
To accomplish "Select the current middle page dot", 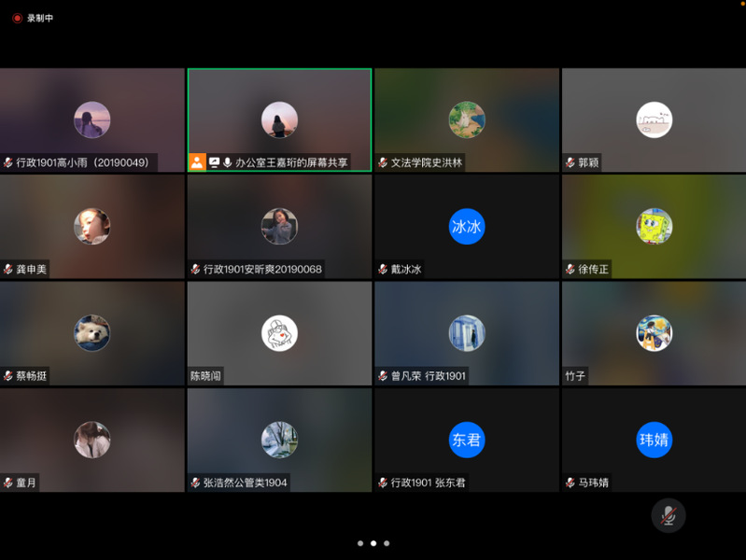I will point(373,543).
